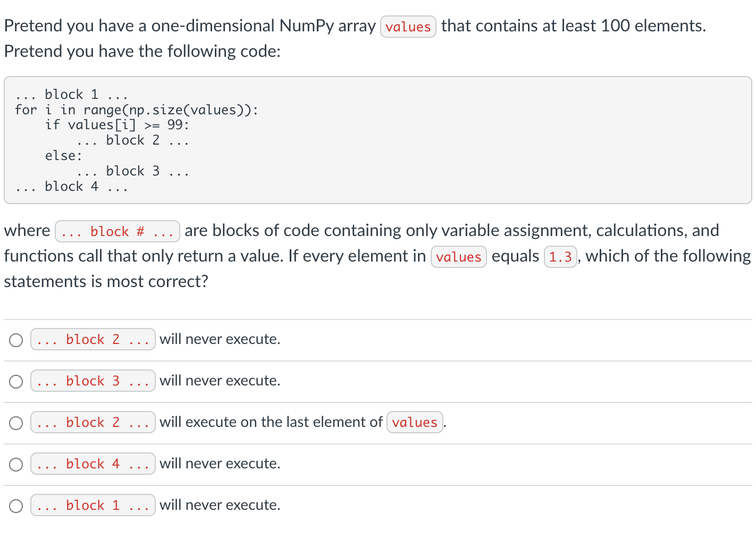Click the phrase "will never execute" beside block 3
Viewport: 756px width, 538px height.
tap(220, 381)
